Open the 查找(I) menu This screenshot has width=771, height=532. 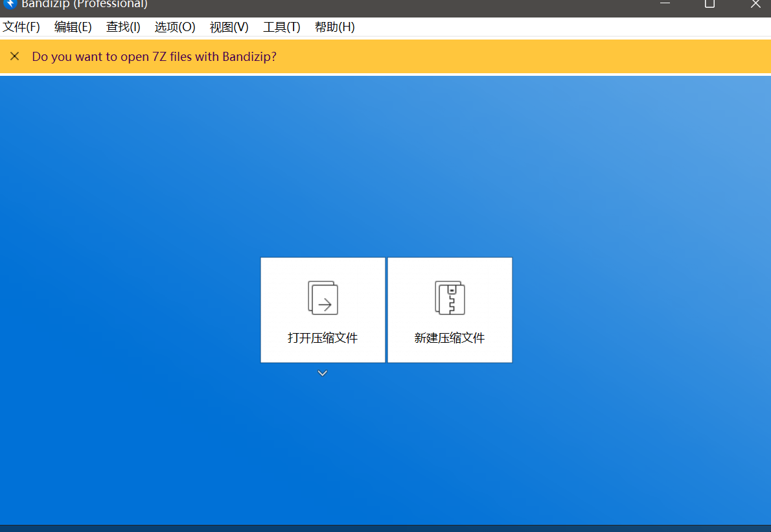pyautogui.click(x=123, y=27)
